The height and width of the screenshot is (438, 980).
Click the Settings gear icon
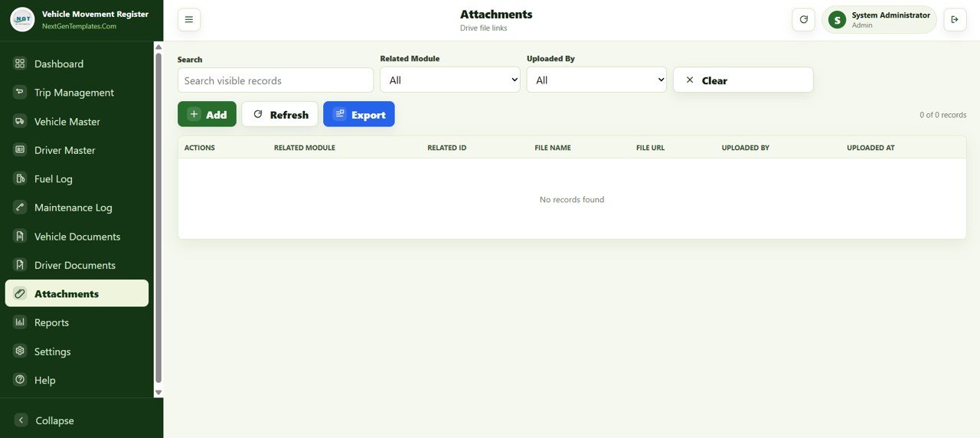20,351
